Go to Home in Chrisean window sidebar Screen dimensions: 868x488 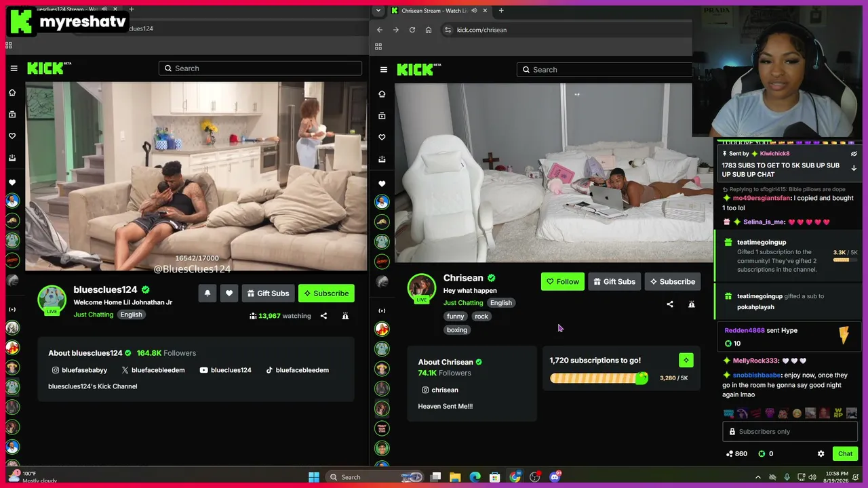pos(382,94)
